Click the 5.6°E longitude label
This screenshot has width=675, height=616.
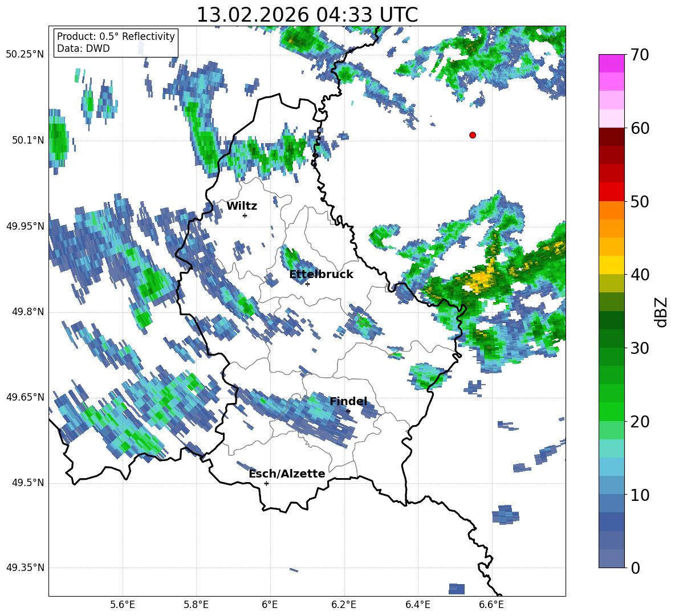pyautogui.click(x=123, y=605)
